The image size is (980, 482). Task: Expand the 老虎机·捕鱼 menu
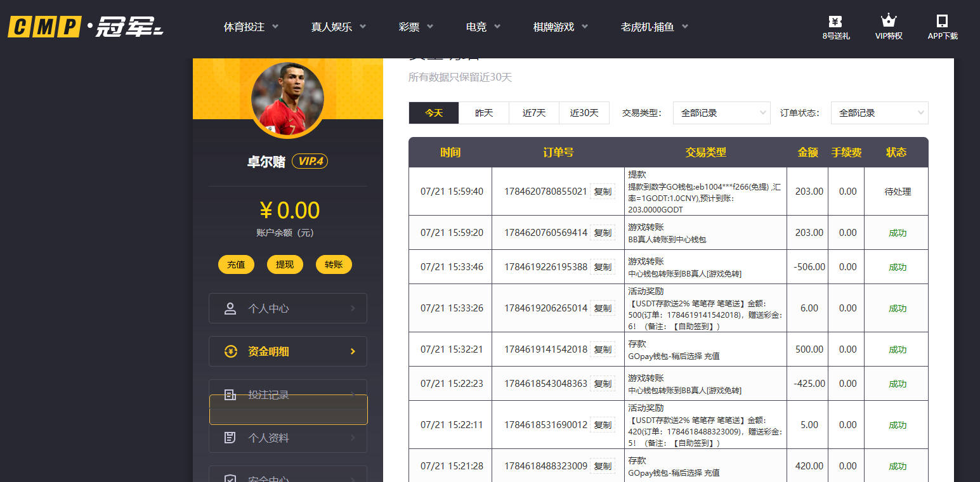click(x=655, y=27)
